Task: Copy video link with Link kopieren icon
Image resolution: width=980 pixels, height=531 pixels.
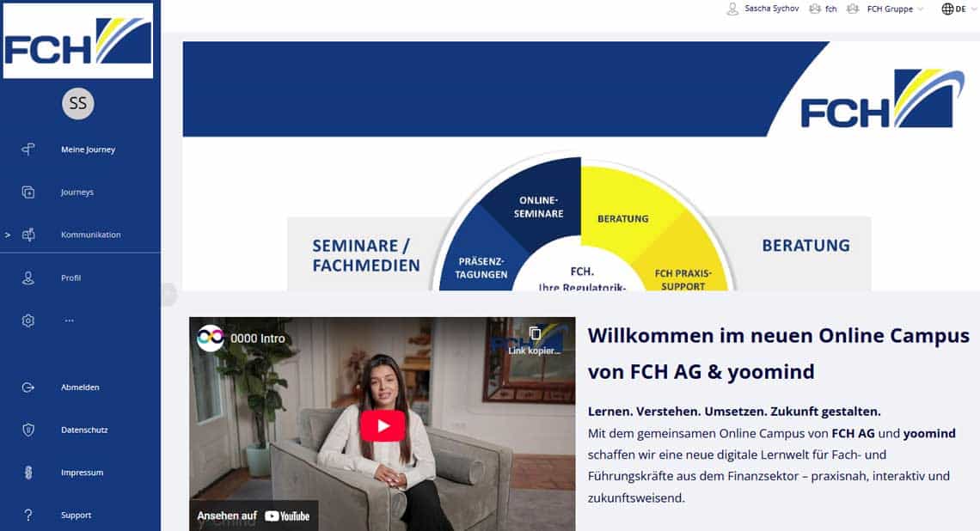Action: [535, 340]
